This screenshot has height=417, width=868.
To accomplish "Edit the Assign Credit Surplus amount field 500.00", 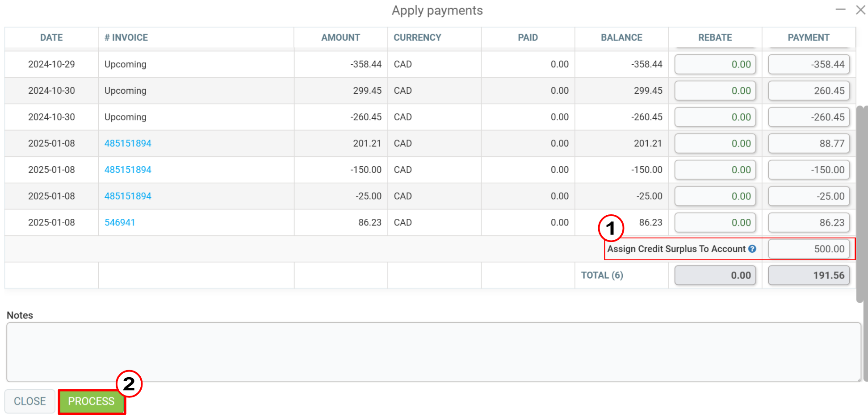I will (809, 249).
